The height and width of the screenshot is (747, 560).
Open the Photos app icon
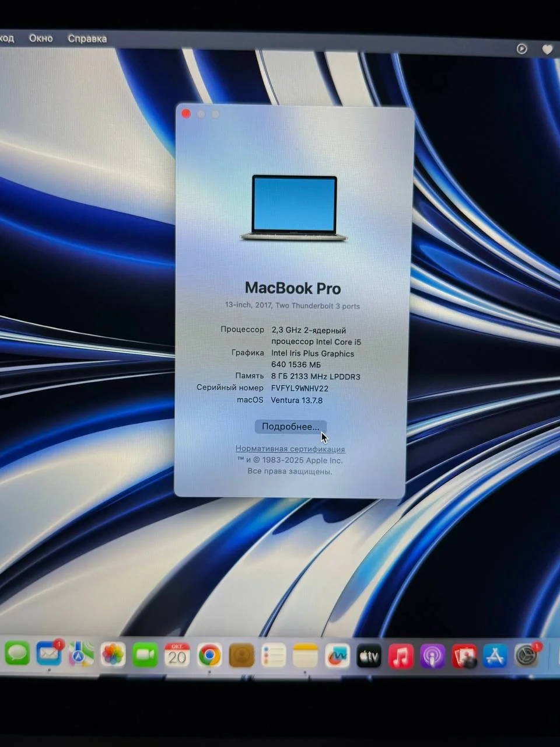113,655
